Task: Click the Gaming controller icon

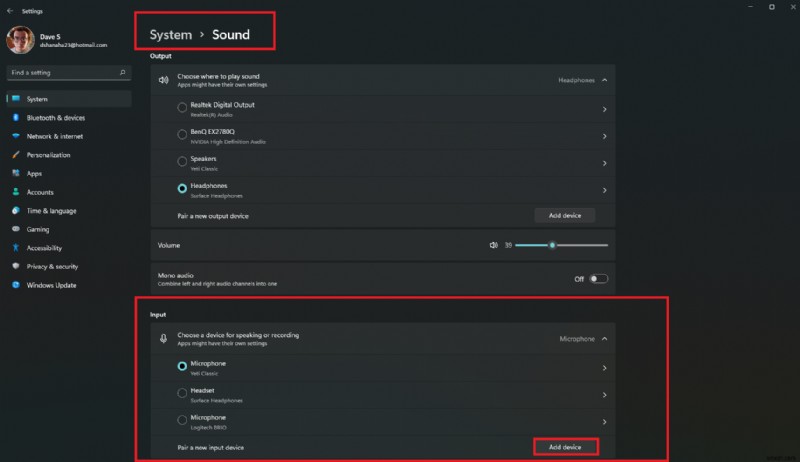Action: pos(16,229)
